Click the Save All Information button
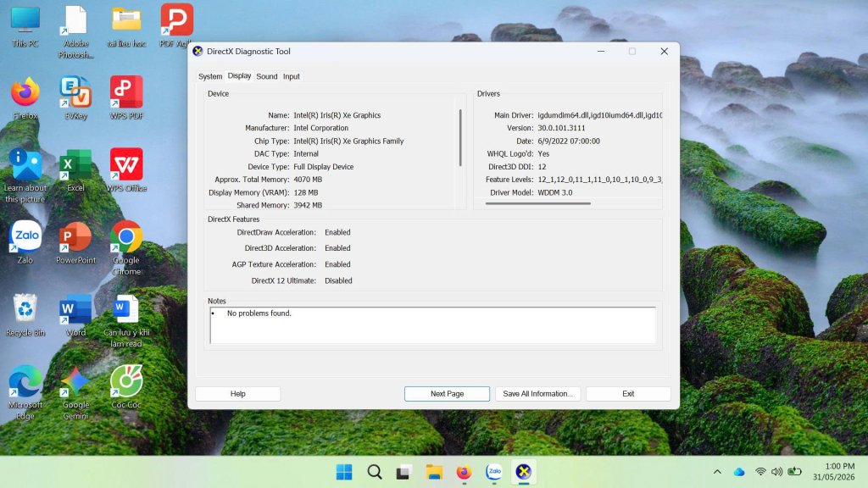The width and height of the screenshot is (868, 488). 537,393
